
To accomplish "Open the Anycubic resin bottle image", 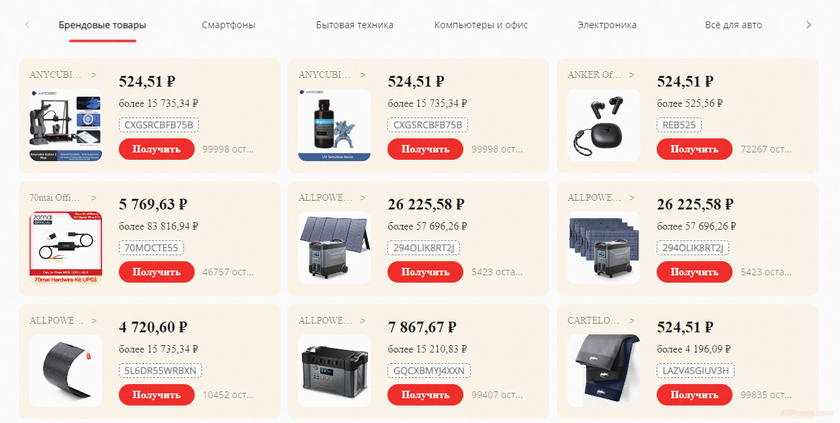I will point(334,125).
